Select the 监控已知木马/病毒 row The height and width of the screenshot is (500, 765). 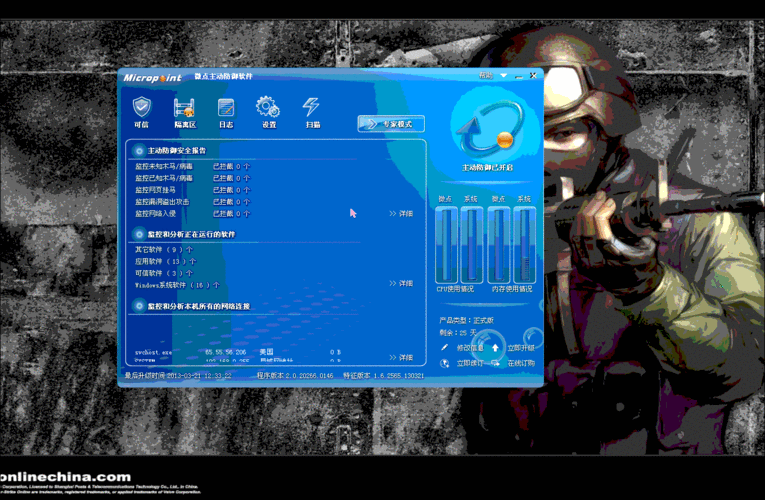click(x=193, y=178)
